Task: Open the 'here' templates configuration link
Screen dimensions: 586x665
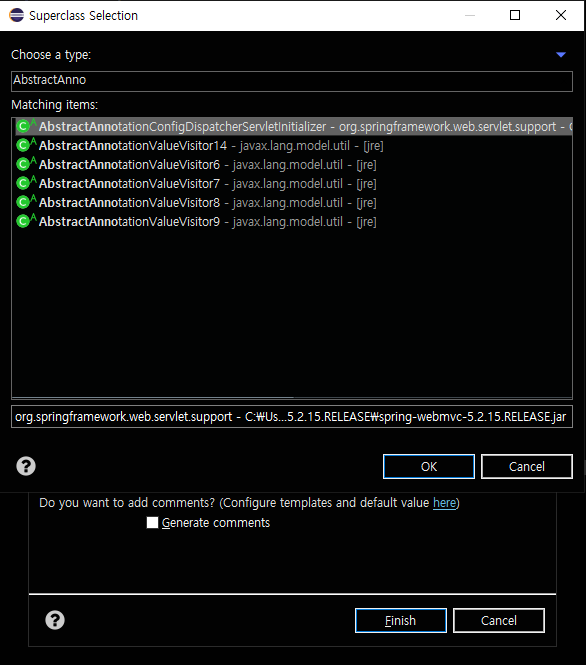Action: click(444, 503)
